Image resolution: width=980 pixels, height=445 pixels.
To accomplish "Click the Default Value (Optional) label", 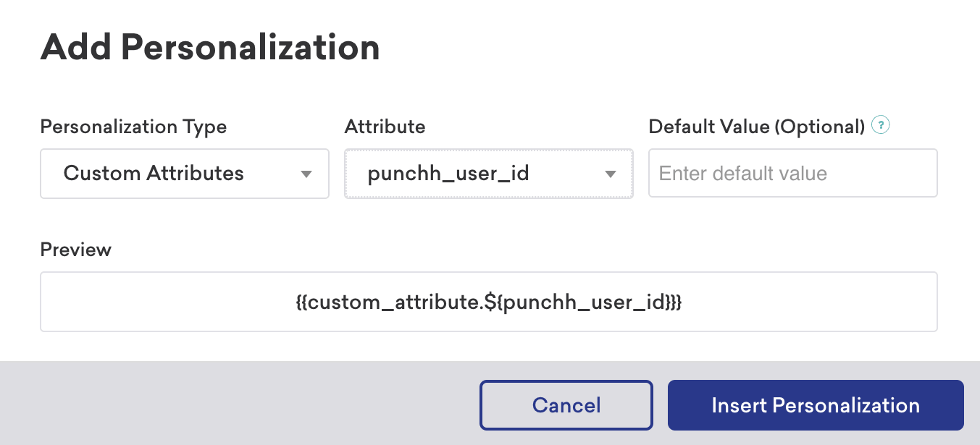I will click(x=756, y=127).
